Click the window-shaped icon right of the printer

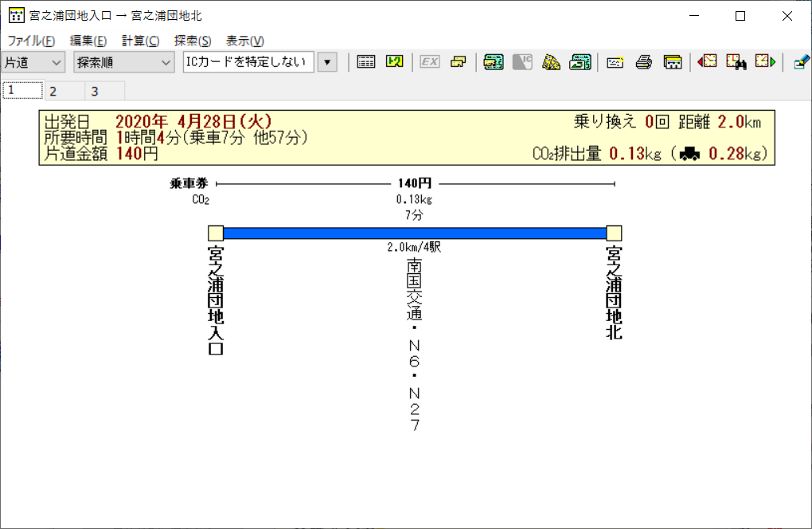coord(673,62)
